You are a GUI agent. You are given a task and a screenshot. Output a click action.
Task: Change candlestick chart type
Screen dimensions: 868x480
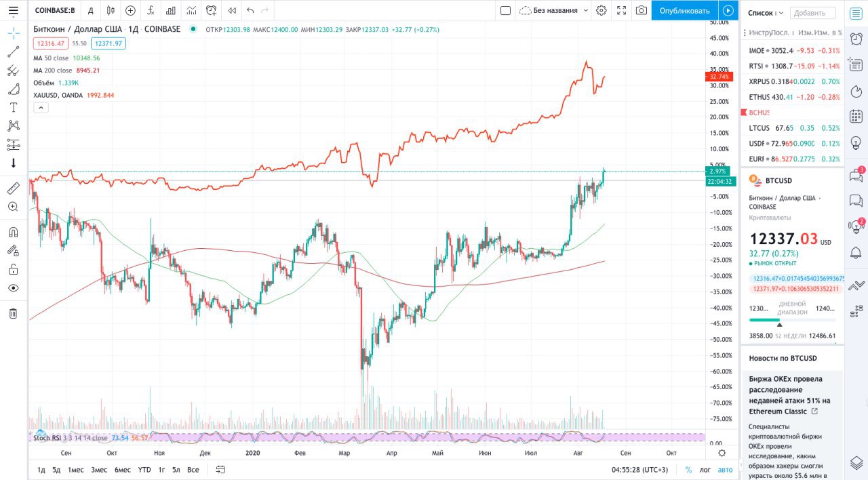[110, 10]
